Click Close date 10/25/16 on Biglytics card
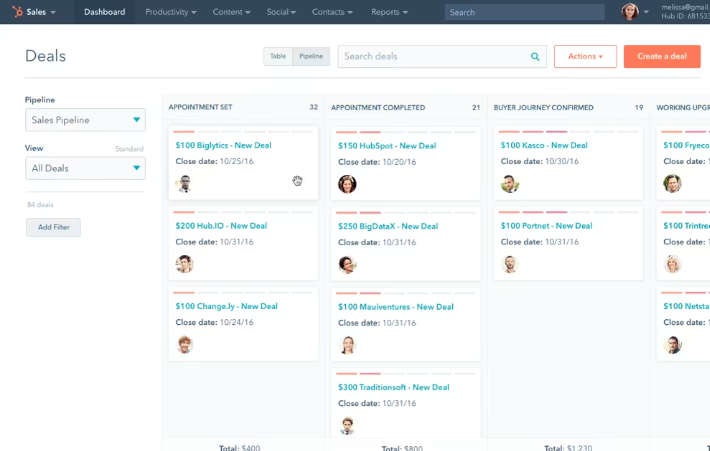This screenshot has width=710, height=451. point(215,162)
